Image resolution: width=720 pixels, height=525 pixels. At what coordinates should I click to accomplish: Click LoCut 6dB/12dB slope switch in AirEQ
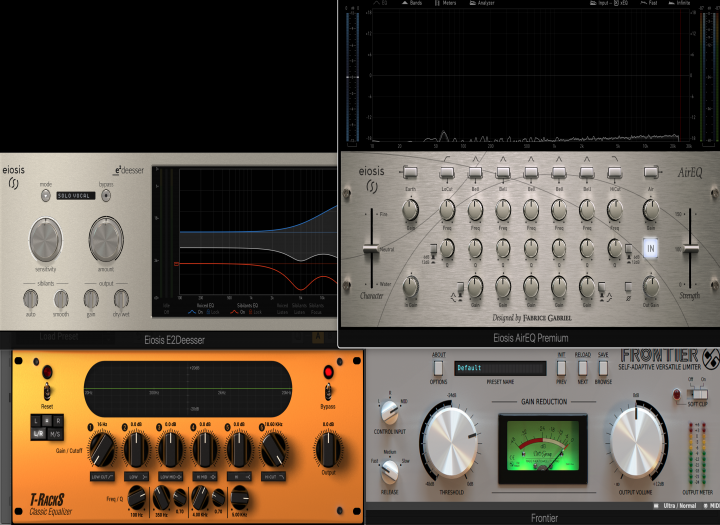(433, 248)
